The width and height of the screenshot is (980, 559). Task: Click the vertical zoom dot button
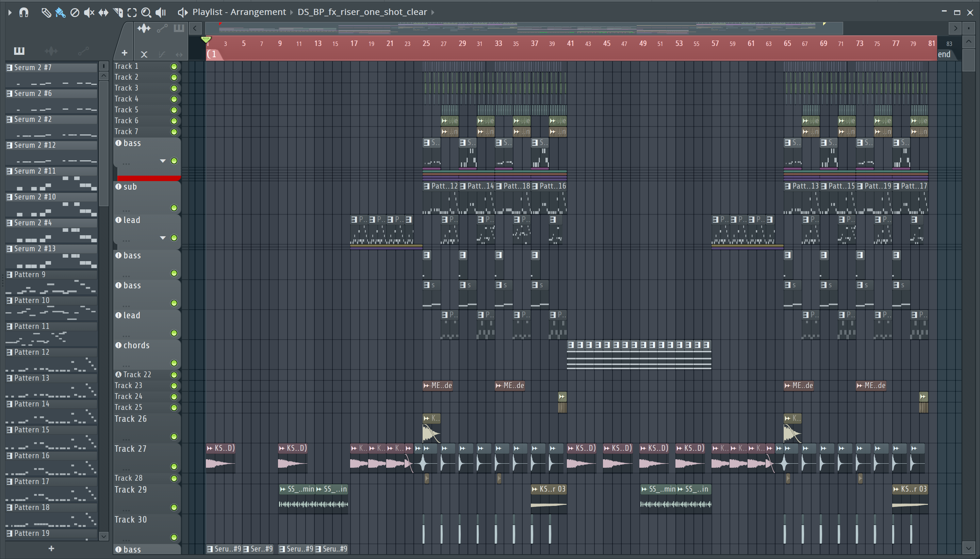pos(968,28)
